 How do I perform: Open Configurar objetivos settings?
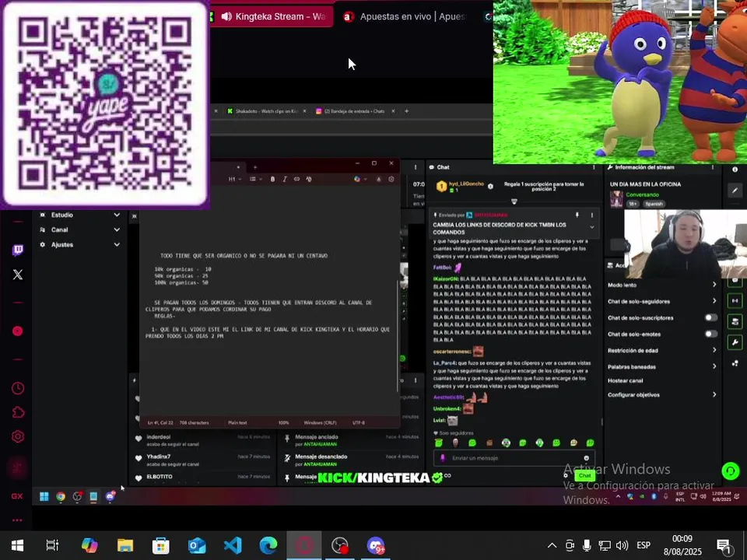[662, 394]
